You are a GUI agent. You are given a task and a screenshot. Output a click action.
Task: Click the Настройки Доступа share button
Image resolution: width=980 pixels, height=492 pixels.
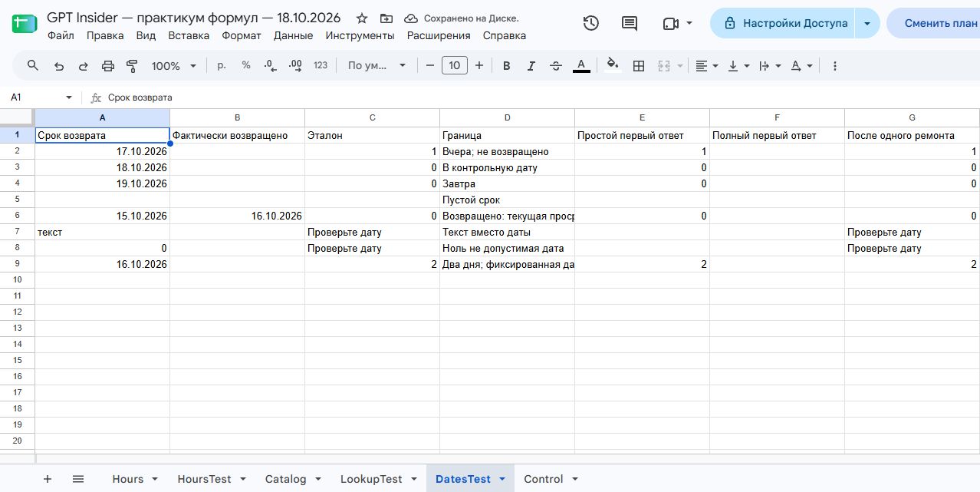click(784, 23)
